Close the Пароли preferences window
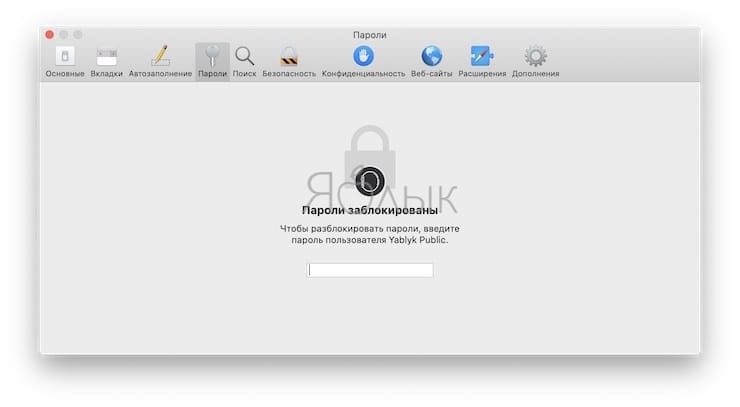This screenshot has height=407, width=740. point(50,34)
